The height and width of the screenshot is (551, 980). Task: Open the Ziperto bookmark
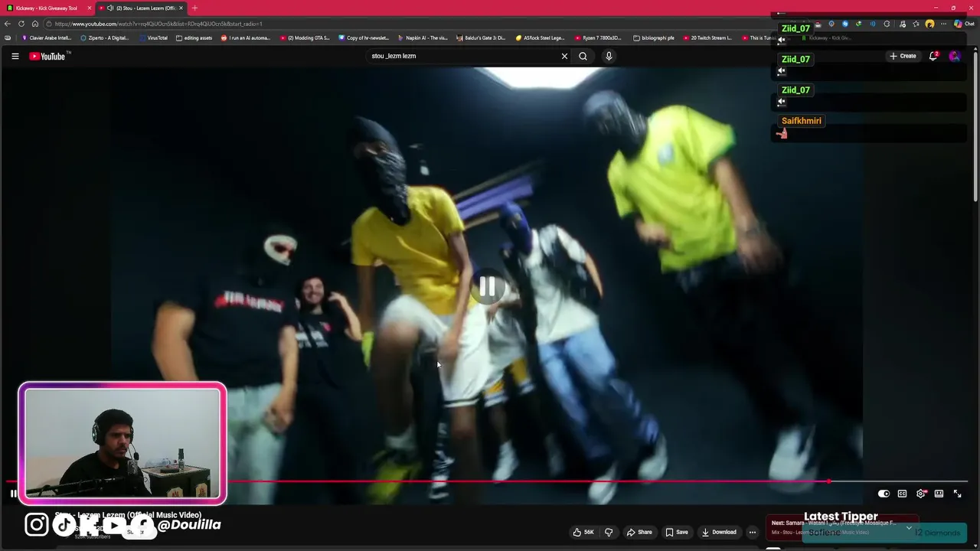(x=105, y=37)
